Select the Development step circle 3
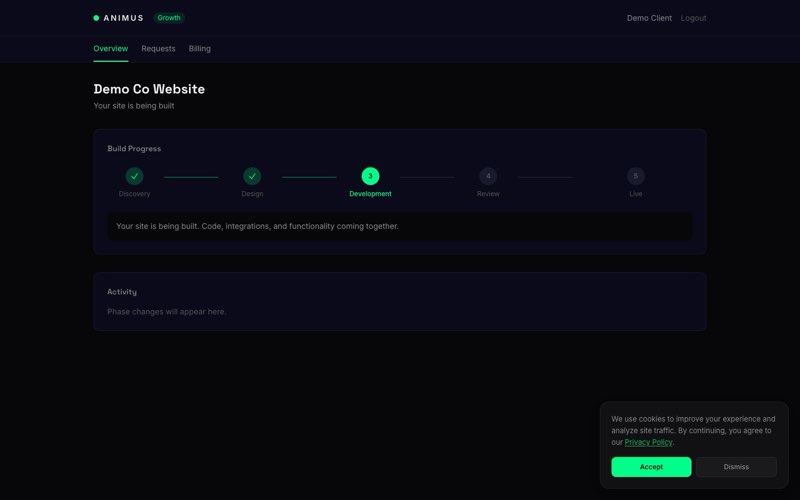The height and width of the screenshot is (500, 800). coord(370,176)
